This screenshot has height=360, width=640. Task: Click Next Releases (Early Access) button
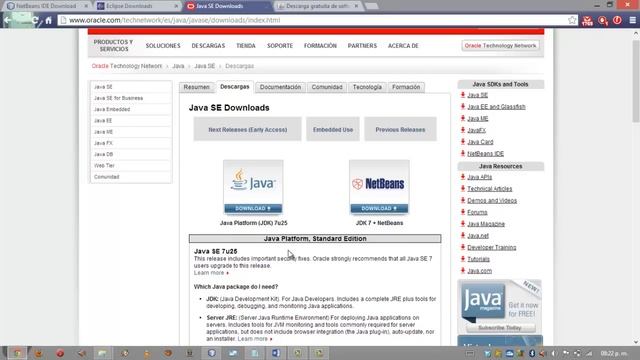[247, 129]
